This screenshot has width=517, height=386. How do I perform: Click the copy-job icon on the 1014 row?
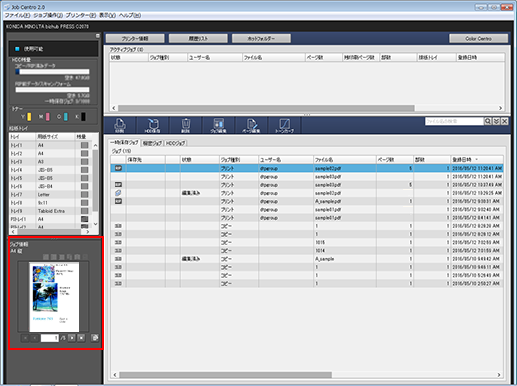coord(118,251)
